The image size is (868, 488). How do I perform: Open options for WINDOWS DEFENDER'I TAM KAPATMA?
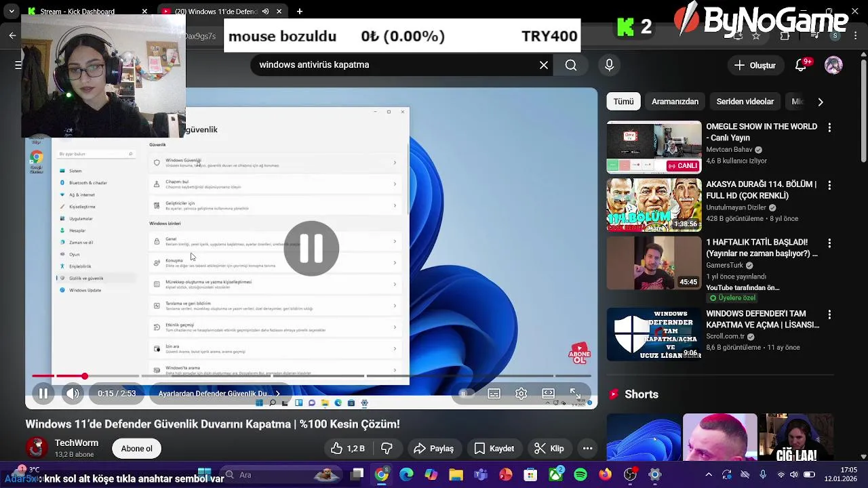[829, 314]
